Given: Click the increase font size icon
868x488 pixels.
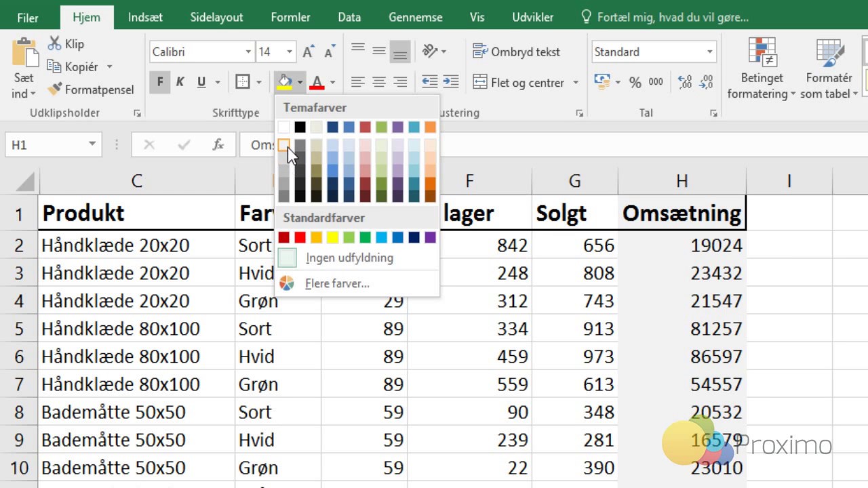Looking at the screenshot, I should point(309,52).
